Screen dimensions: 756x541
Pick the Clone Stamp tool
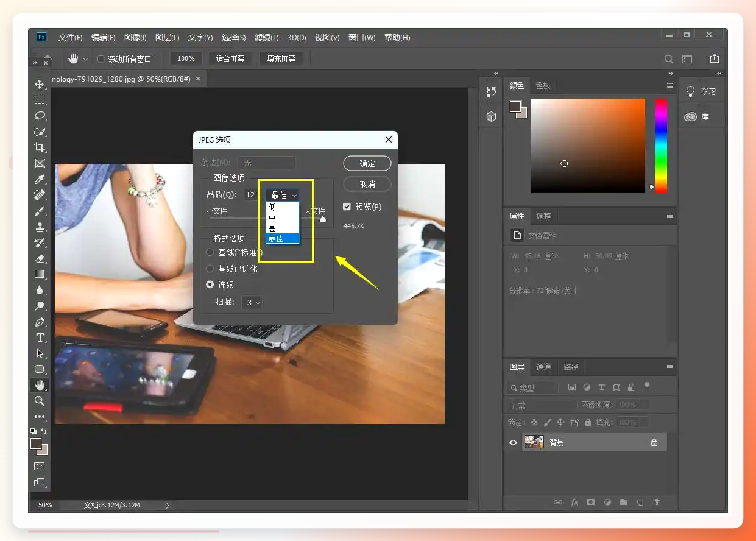point(40,227)
